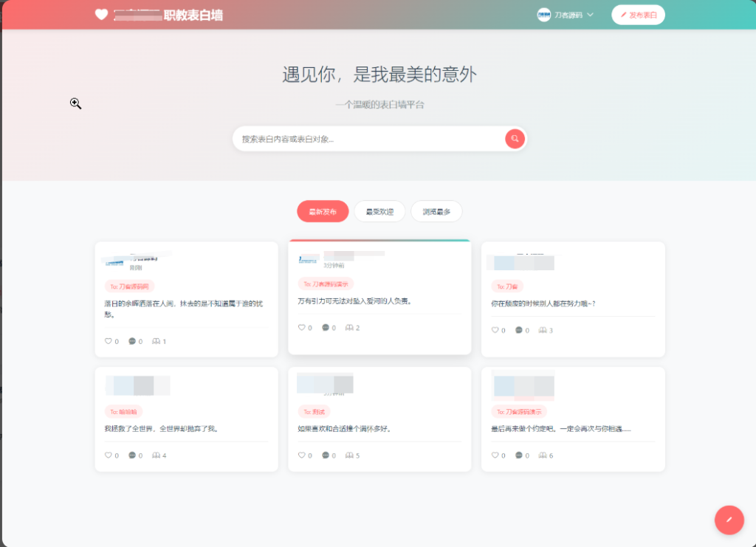756x547 pixels.
Task: Click the heart logo in the header bar
Action: point(101,14)
